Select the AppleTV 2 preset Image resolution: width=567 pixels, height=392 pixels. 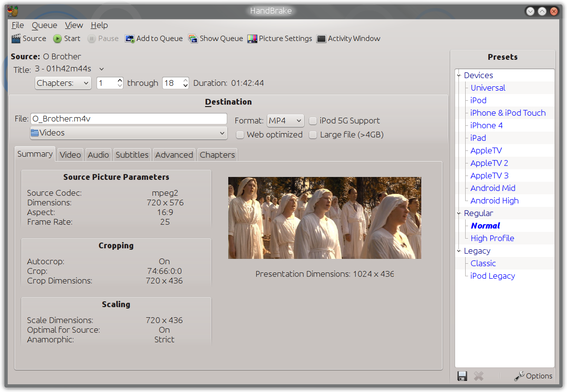point(489,163)
